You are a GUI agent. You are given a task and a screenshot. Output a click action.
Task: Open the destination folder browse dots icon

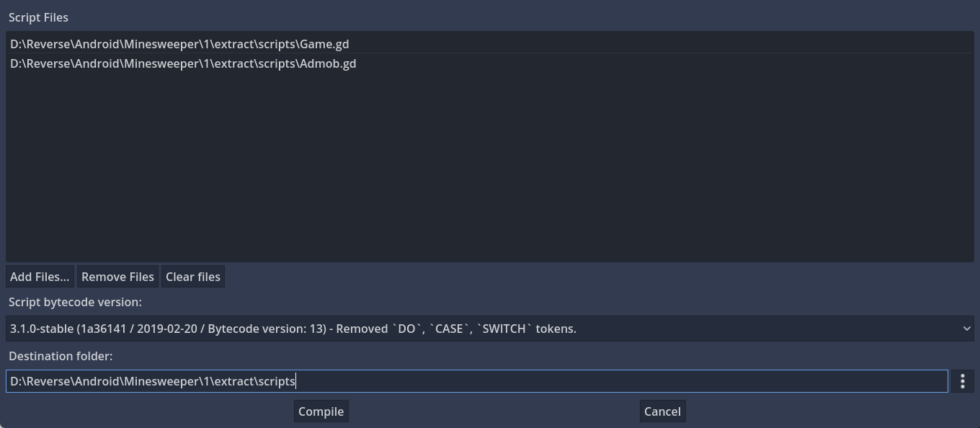coord(963,381)
